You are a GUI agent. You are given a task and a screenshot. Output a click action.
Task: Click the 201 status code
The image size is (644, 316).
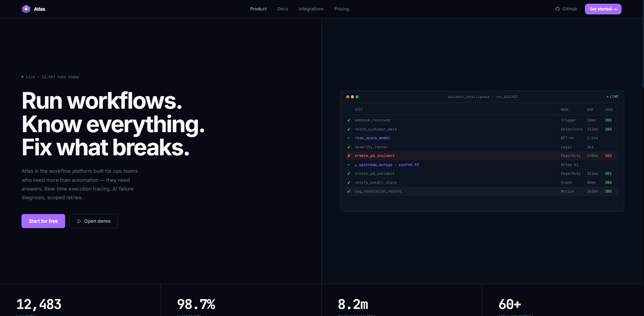click(x=608, y=174)
